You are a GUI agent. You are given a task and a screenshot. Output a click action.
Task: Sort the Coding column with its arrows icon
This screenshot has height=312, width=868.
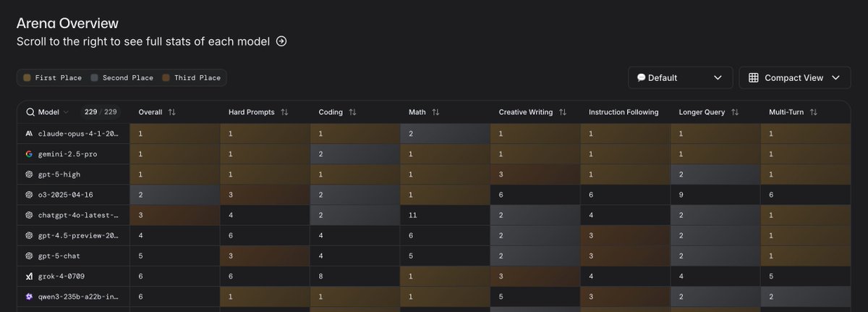click(x=352, y=112)
